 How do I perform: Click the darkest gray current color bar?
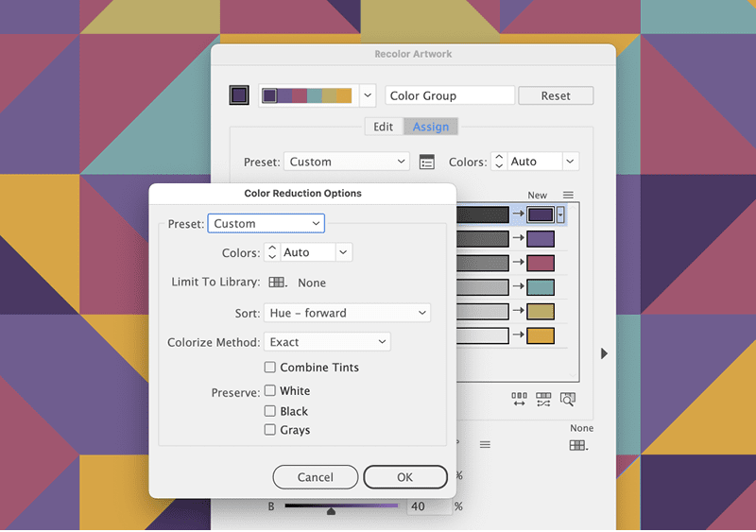point(483,215)
